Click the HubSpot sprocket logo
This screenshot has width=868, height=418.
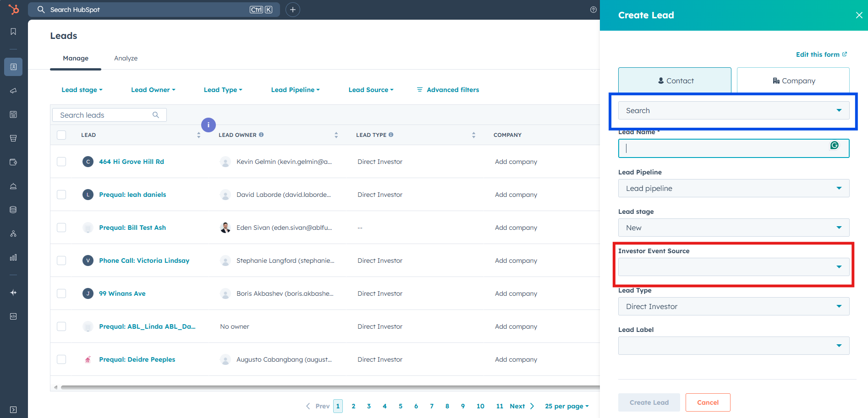click(x=14, y=9)
